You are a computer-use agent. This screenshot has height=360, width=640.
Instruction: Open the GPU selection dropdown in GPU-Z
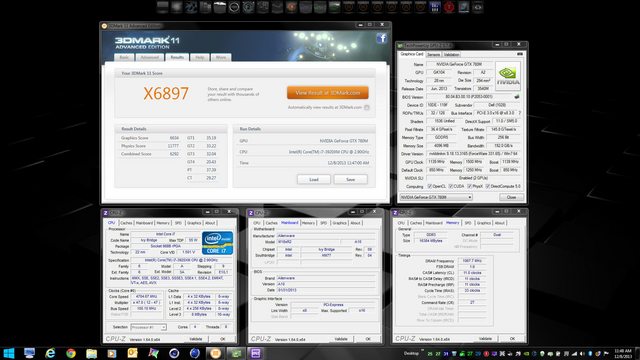(x=436, y=197)
